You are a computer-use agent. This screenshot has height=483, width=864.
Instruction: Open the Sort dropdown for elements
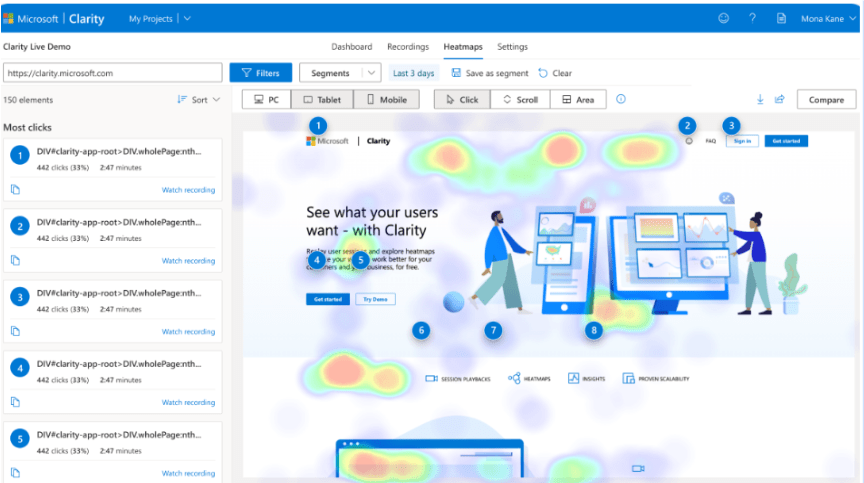tap(199, 100)
